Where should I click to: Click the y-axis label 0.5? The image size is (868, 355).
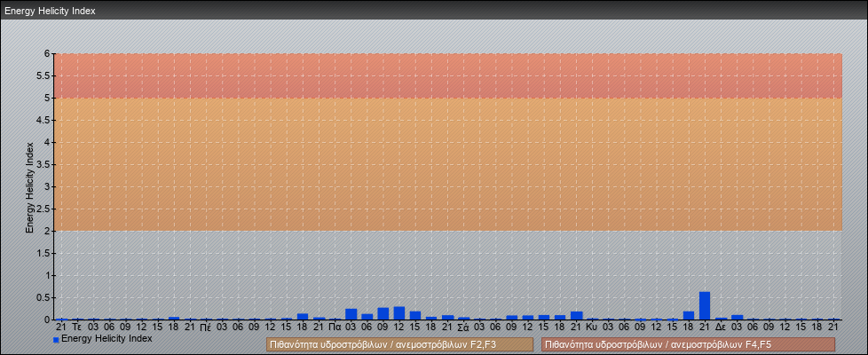pos(43,297)
